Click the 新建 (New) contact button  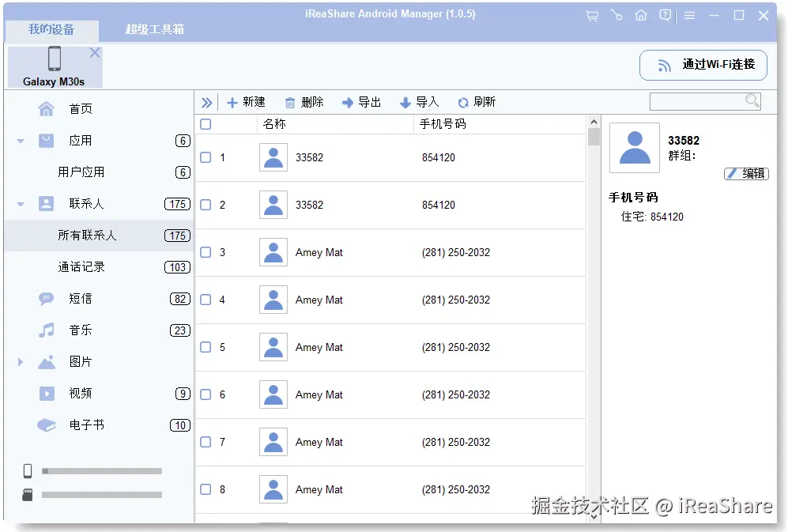246,102
